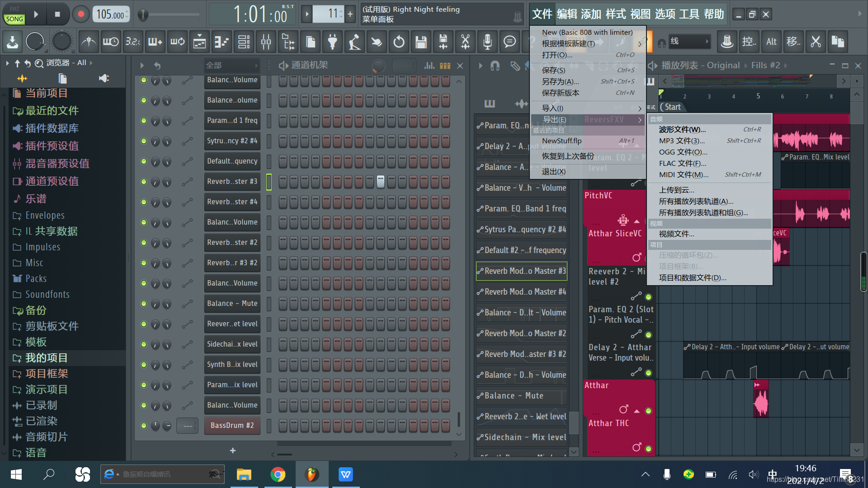Expand the Envelopes browser folder

(x=45, y=215)
